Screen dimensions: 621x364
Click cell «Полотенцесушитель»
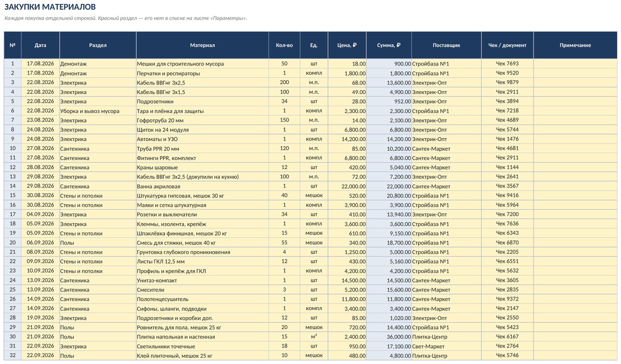(202, 299)
